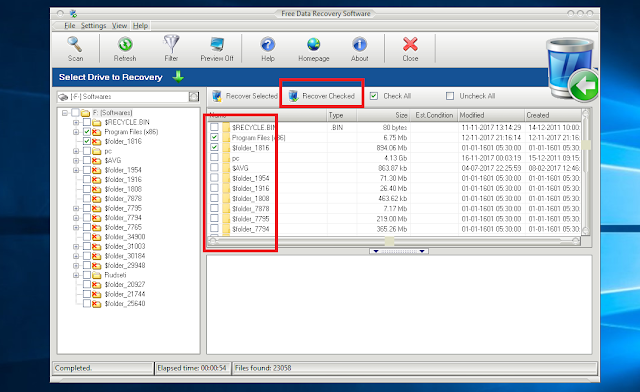This screenshot has width=640, height=392.
Task: Click the pane splitter handle with blue arrows
Action: (399, 251)
